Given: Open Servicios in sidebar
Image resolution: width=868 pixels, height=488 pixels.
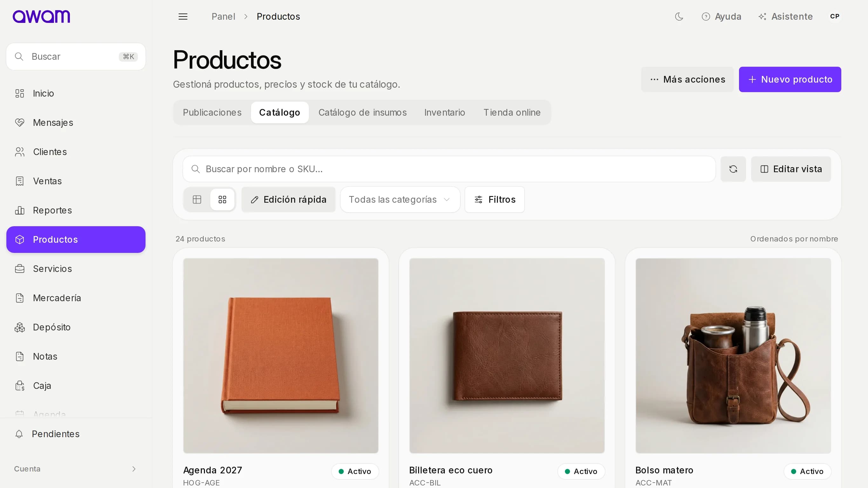Looking at the screenshot, I should [x=76, y=268].
